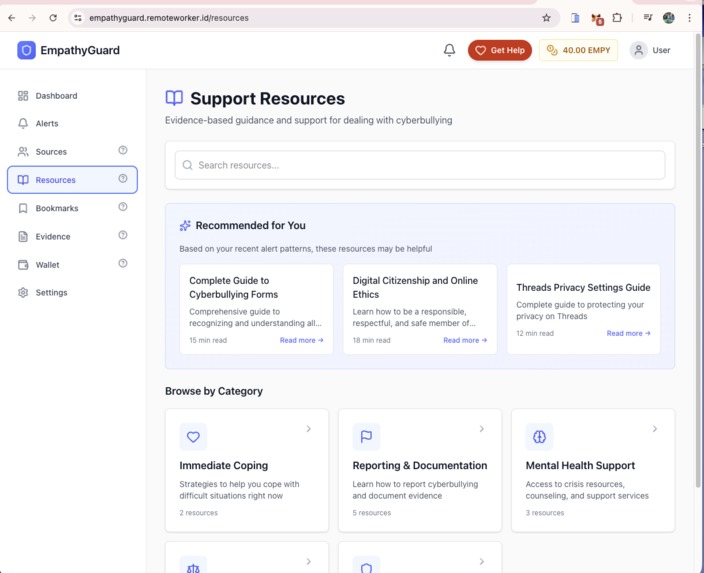This screenshot has width=704, height=573.
Task: Open the 40.00 EMPY token balance
Action: [x=578, y=50]
